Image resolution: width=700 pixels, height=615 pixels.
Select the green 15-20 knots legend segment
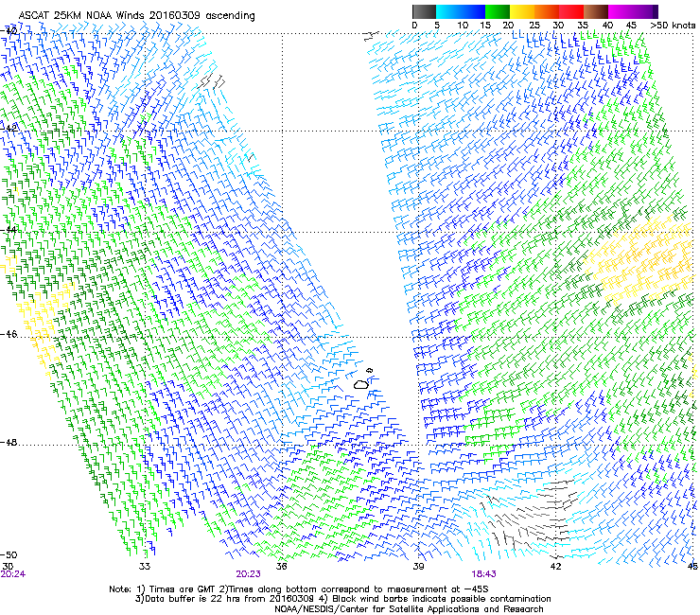pos(498,11)
